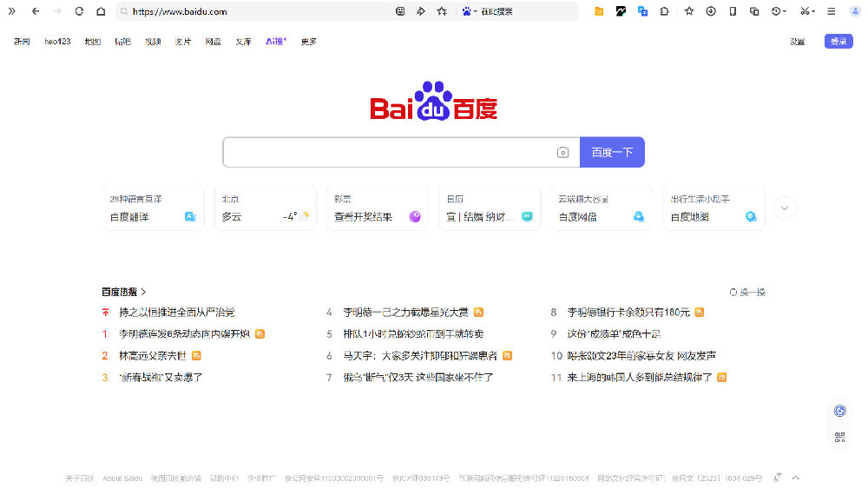Open hot search item number 1

pyautogui.click(x=184, y=334)
